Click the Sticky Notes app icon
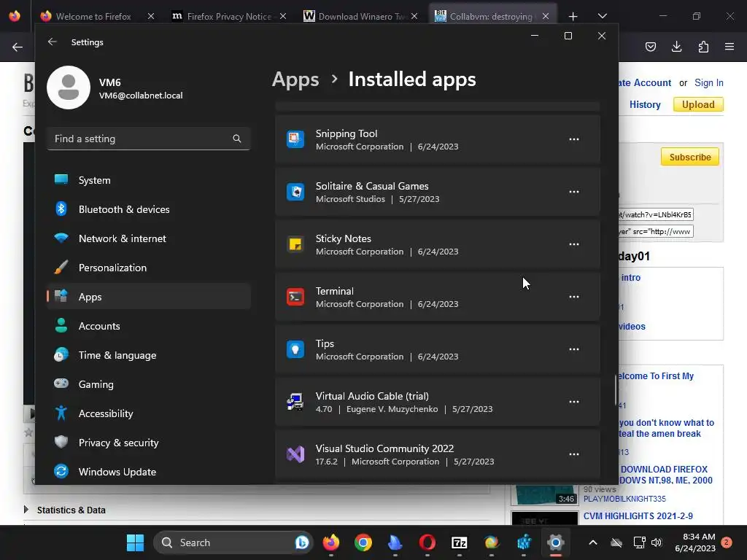 (x=295, y=244)
